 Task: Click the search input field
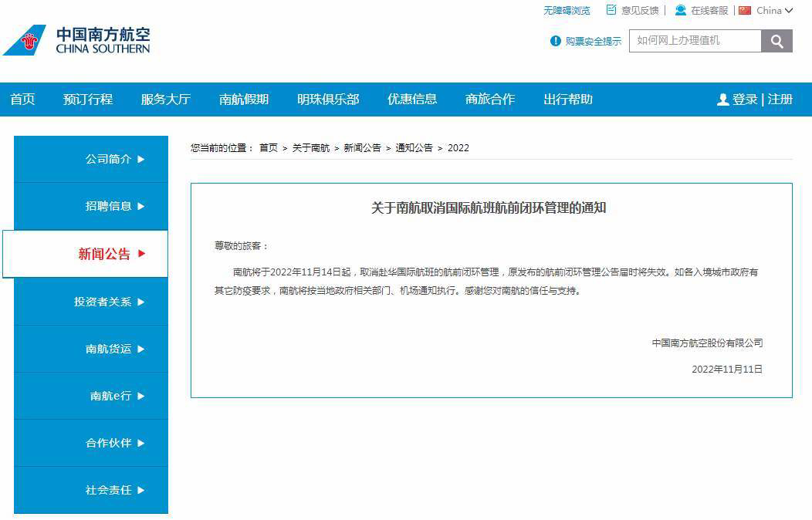(695, 41)
